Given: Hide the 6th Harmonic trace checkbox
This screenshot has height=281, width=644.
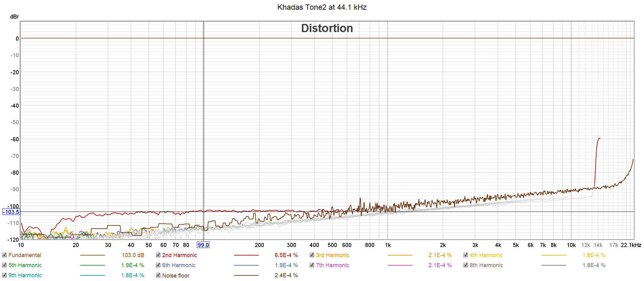Looking at the screenshot, I should (x=158, y=265).
